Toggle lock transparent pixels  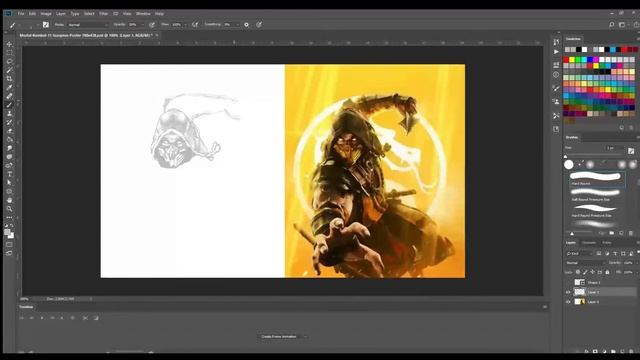point(578,272)
